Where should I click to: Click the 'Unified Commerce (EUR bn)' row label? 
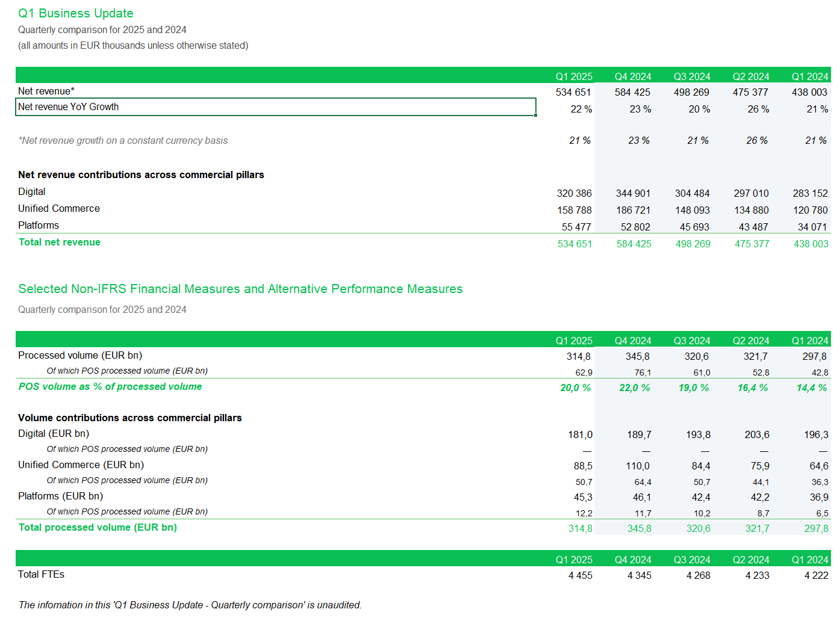coord(81,465)
